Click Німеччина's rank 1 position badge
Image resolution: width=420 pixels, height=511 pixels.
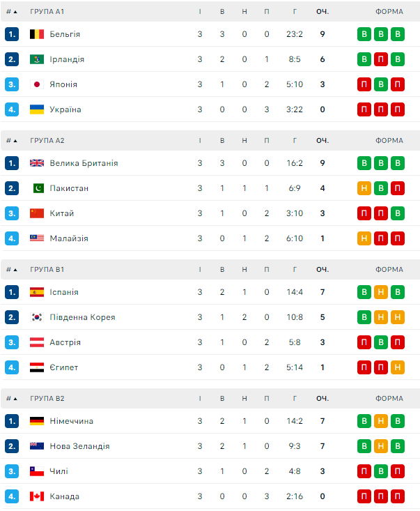12,421
